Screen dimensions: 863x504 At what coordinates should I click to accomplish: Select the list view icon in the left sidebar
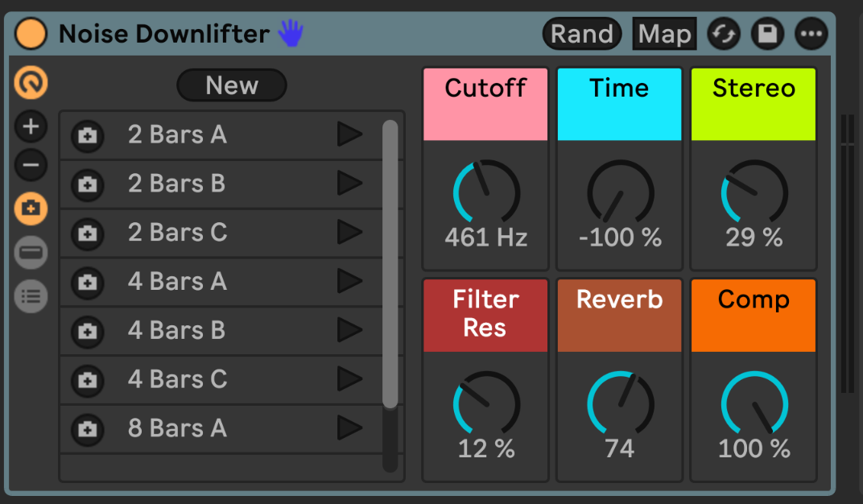click(31, 296)
